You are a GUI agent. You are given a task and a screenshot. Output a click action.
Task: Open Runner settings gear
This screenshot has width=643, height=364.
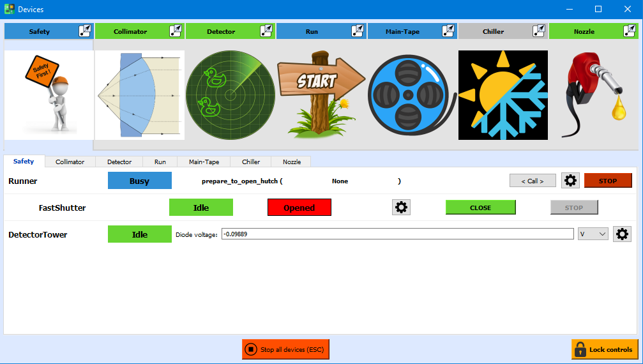tap(570, 181)
